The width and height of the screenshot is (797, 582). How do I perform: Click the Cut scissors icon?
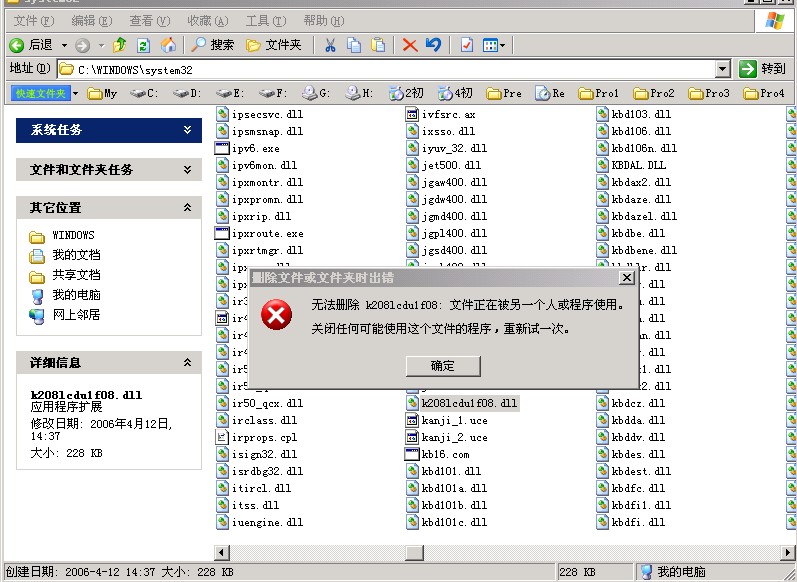[x=330, y=46]
